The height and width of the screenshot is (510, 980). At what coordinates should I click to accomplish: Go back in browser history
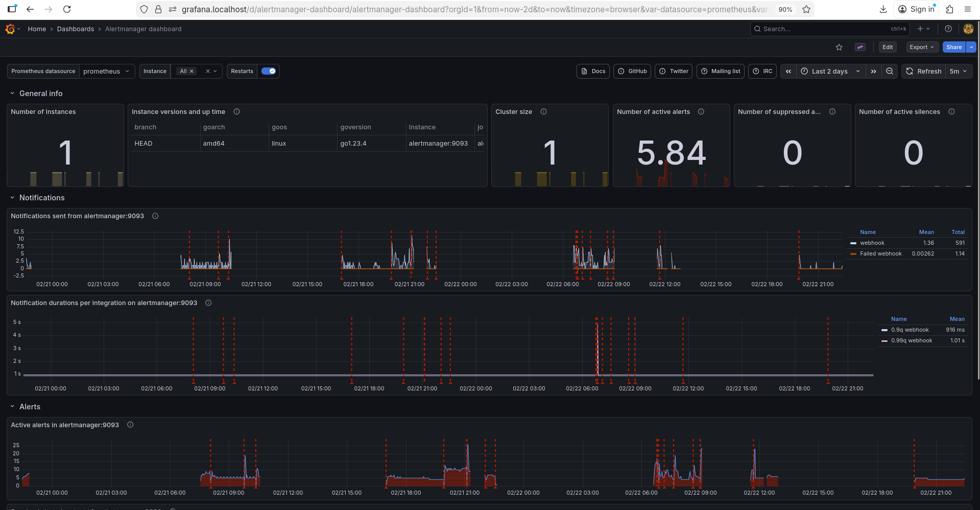tap(30, 9)
